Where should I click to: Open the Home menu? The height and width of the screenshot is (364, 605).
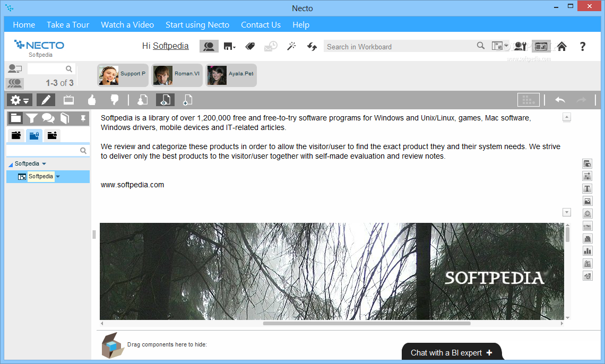tap(24, 25)
